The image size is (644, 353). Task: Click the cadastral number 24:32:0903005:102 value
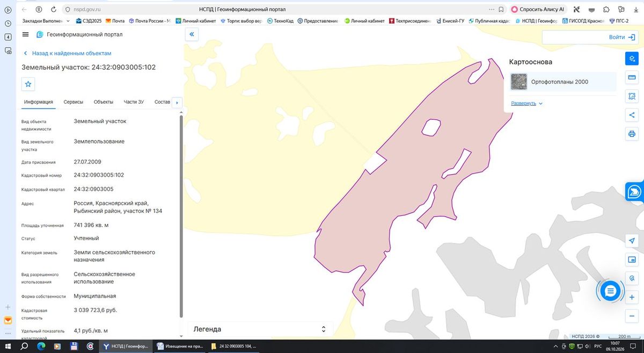coord(99,175)
